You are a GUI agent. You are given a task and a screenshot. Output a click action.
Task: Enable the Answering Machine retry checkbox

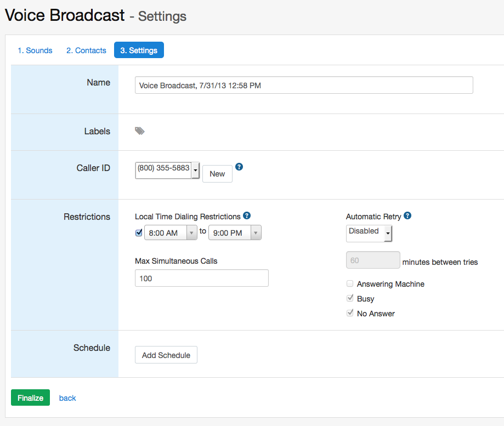point(350,283)
